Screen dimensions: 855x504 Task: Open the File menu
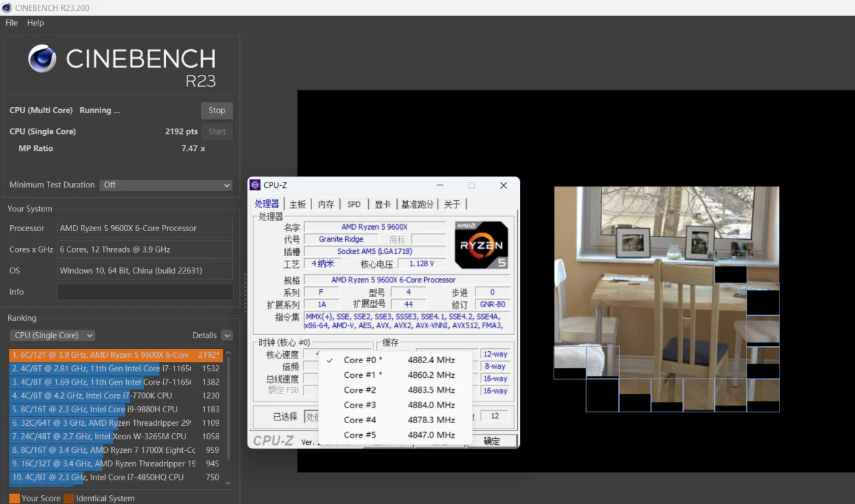click(x=11, y=23)
